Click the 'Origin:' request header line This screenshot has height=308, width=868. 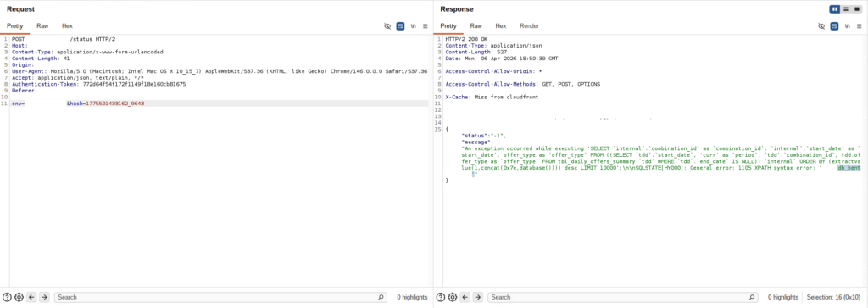click(x=23, y=64)
